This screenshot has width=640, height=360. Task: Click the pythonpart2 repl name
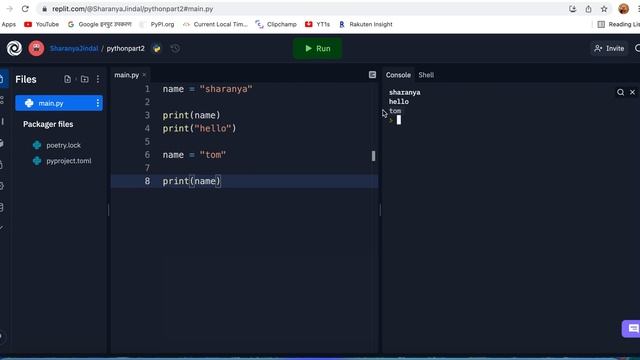pyautogui.click(x=125, y=48)
